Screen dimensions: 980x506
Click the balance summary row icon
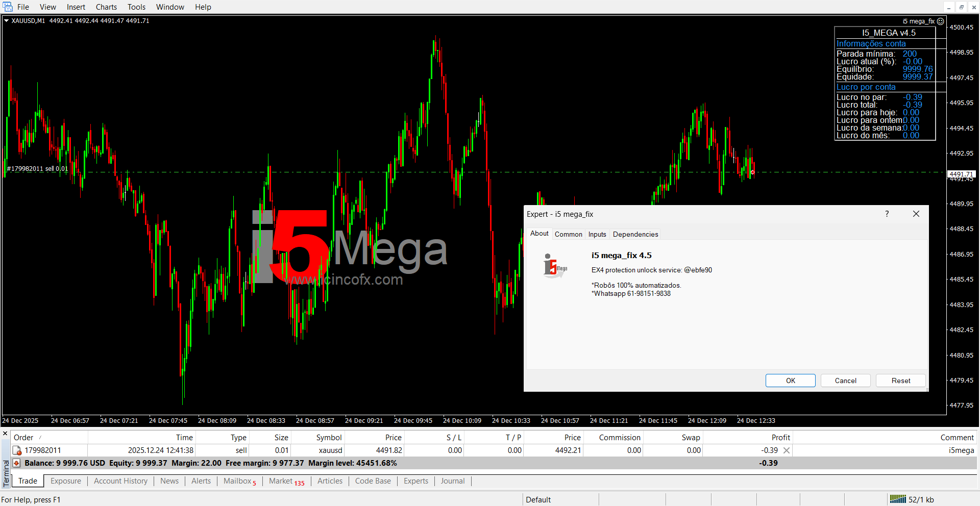coord(17,463)
